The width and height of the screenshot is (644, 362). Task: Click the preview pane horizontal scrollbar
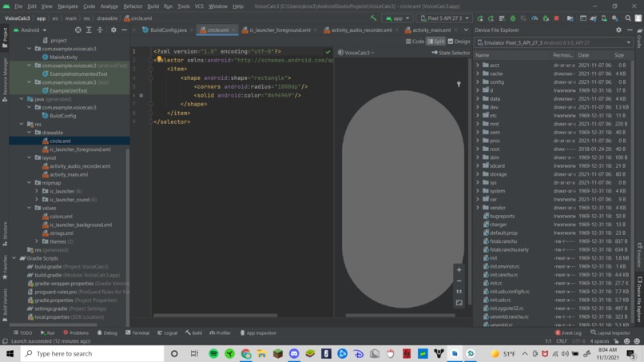[x=400, y=316]
